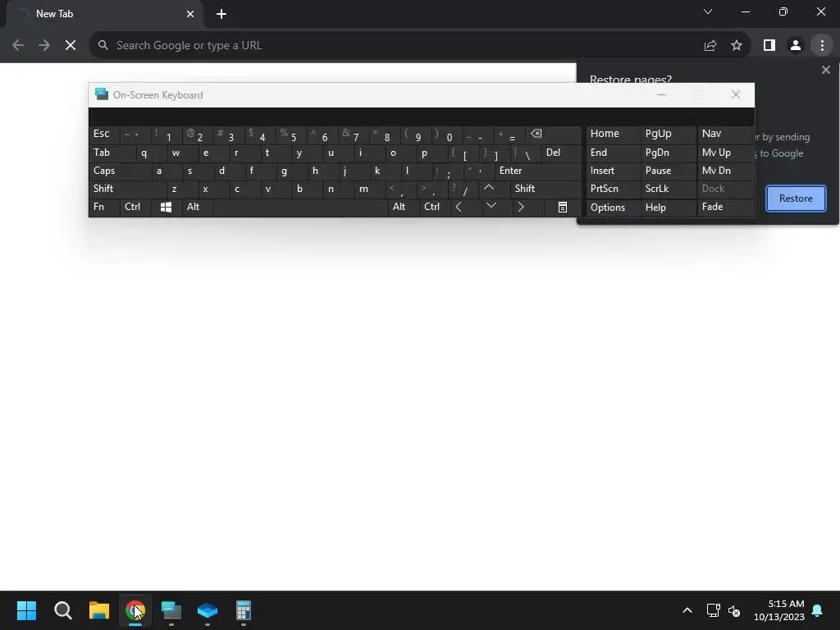Select the New Tab tab

pyautogui.click(x=104, y=14)
